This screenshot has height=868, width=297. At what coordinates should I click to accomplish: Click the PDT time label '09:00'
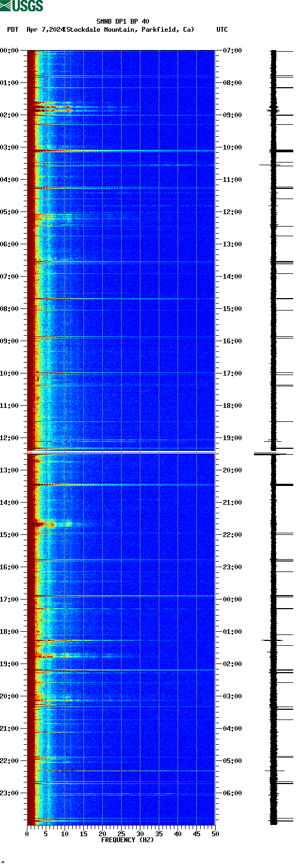(x=10, y=341)
